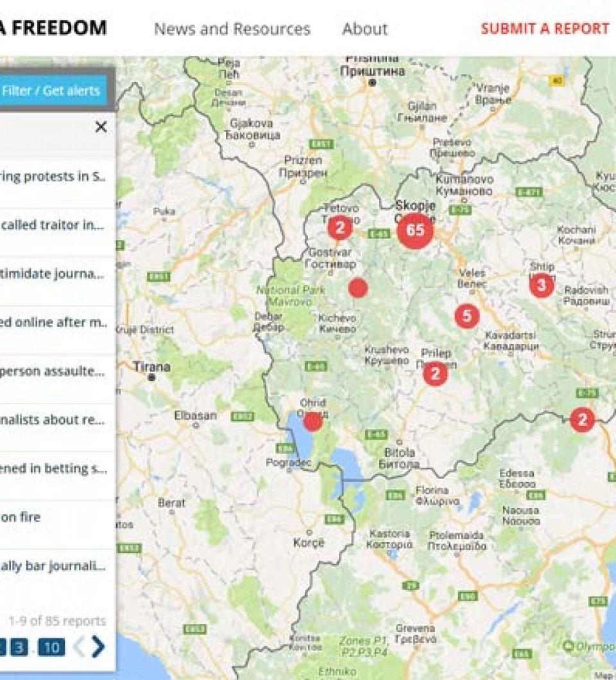
Task: Click the Gjilan label on the map
Action: pyautogui.click(x=422, y=112)
